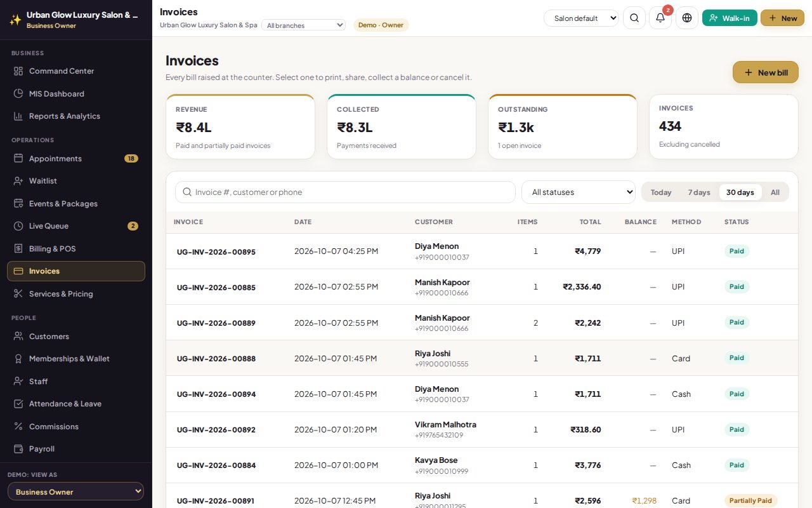Viewport: 812px width, 508px height.
Task: Open global search with magnifier icon
Action: click(634, 18)
